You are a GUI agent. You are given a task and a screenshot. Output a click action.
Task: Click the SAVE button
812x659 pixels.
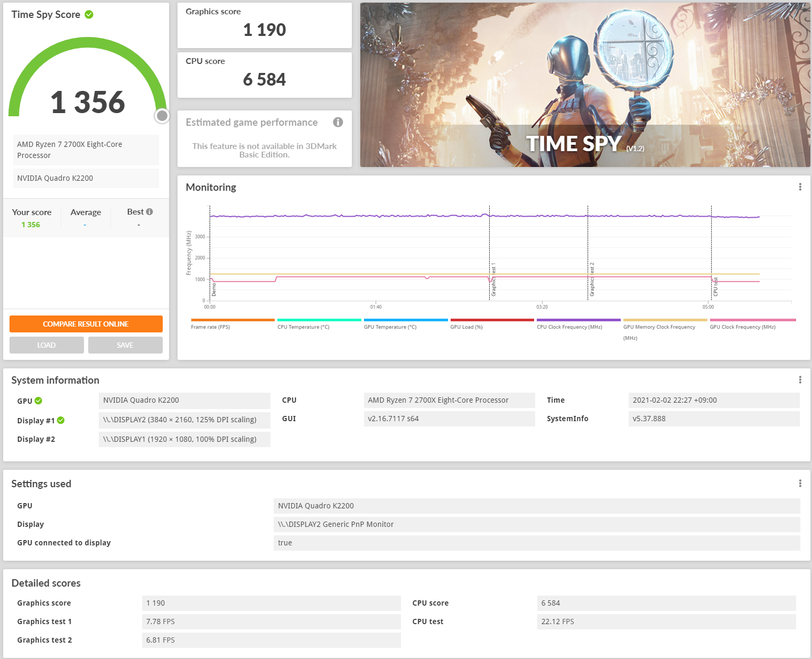[x=125, y=345]
